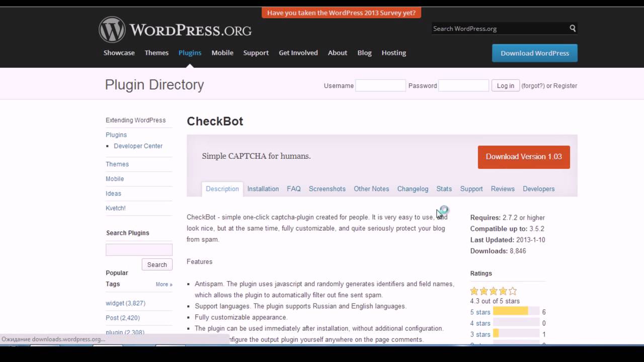Screen dimensions: 644x362
Task: Click the Plugin Directory heading
Action: [x=154, y=84]
